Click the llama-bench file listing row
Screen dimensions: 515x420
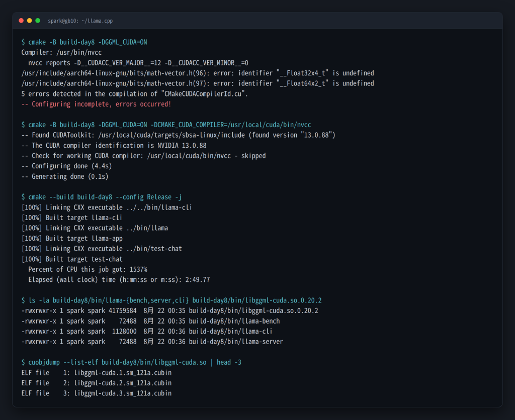tap(151, 321)
